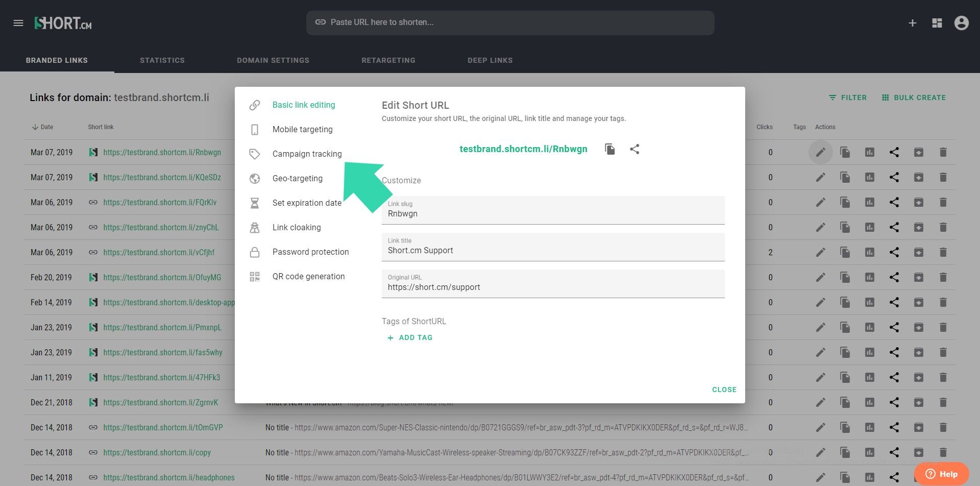The height and width of the screenshot is (486, 980).
Task: Switch to the Branded Links tab
Action: point(57,60)
